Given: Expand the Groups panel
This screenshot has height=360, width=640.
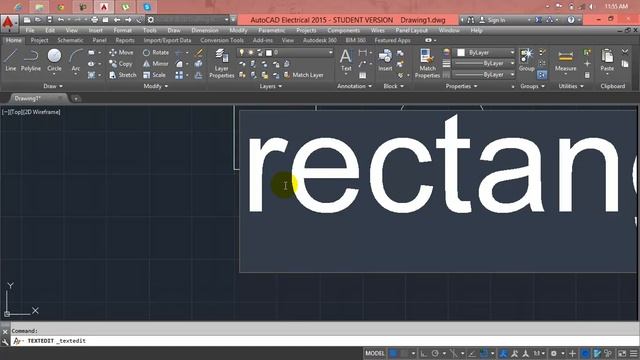Looking at the screenshot, I should 532,86.
